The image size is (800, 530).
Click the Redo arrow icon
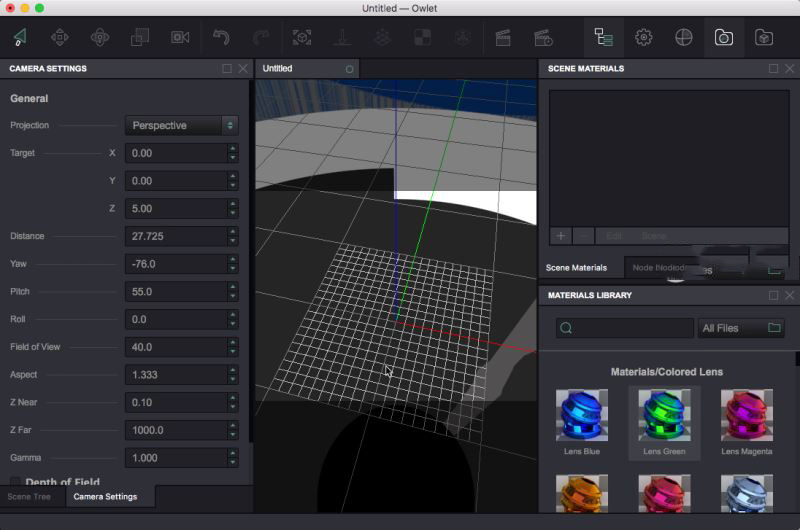point(261,37)
